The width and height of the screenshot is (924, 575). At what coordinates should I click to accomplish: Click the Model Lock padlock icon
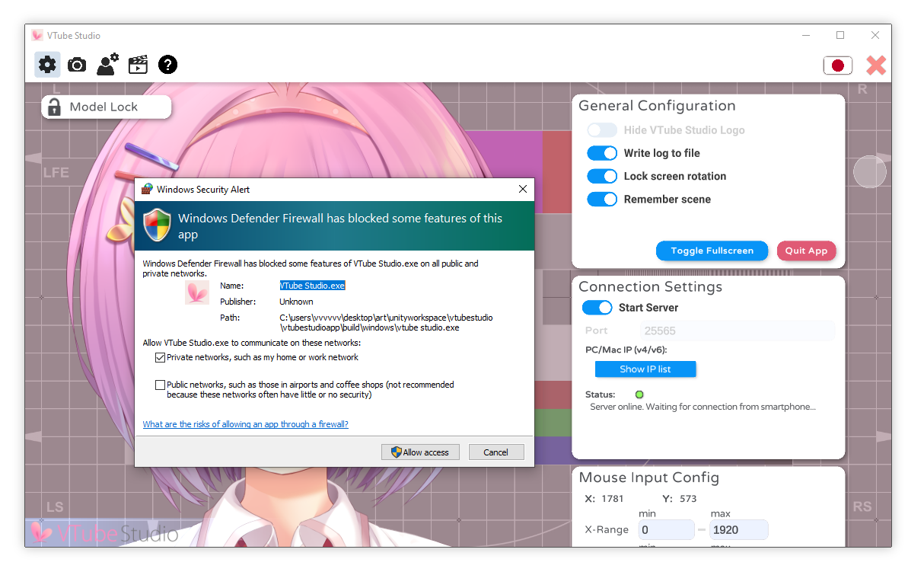coord(54,107)
